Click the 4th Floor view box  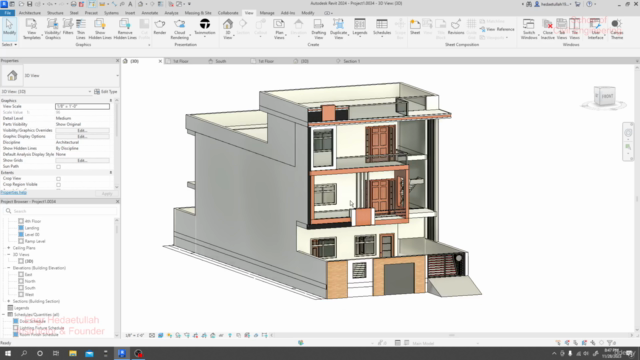(x=21, y=221)
